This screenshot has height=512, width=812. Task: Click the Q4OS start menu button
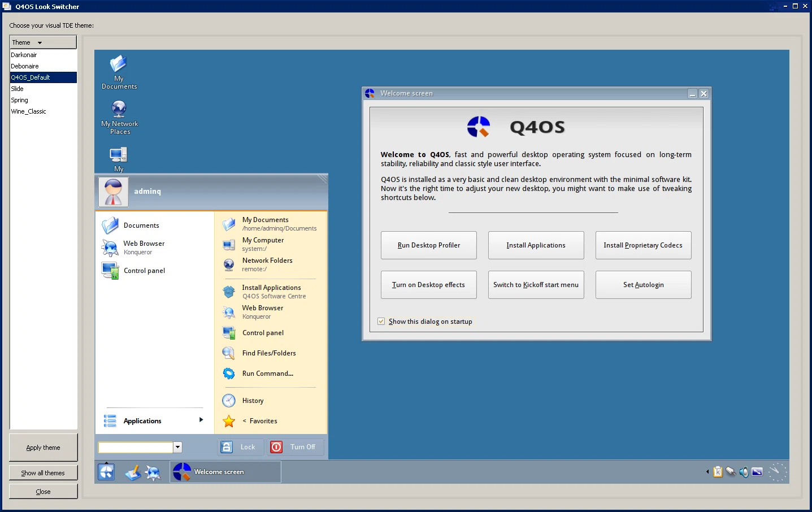coord(106,472)
